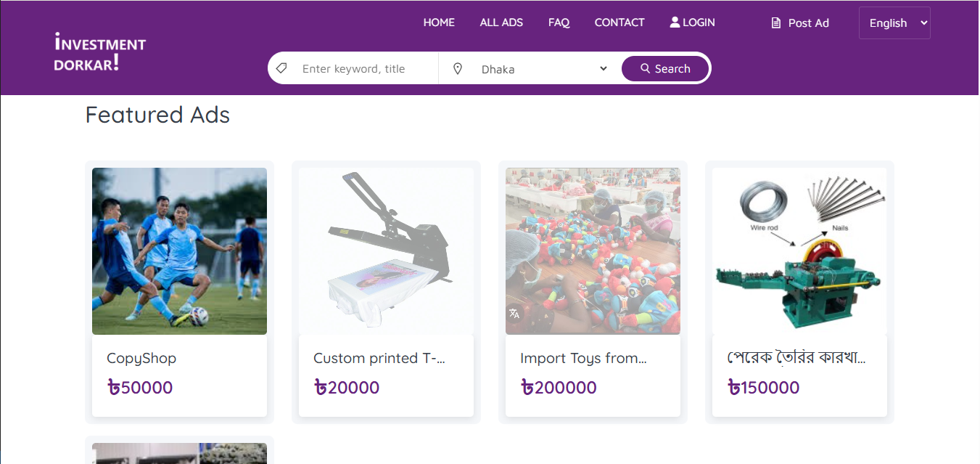
Task: Open the ALL ADS menu item
Action: (501, 23)
